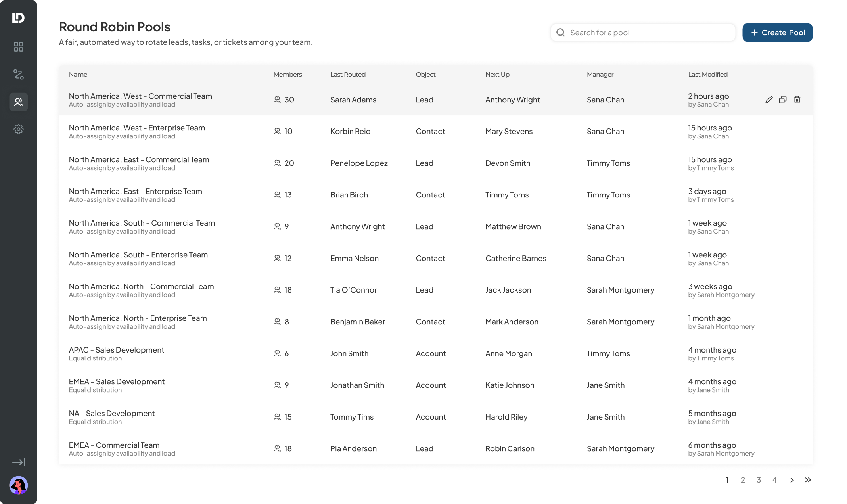Open EMEA - Sales Development pool
Viewport: 847px width, 504px height.
click(117, 381)
